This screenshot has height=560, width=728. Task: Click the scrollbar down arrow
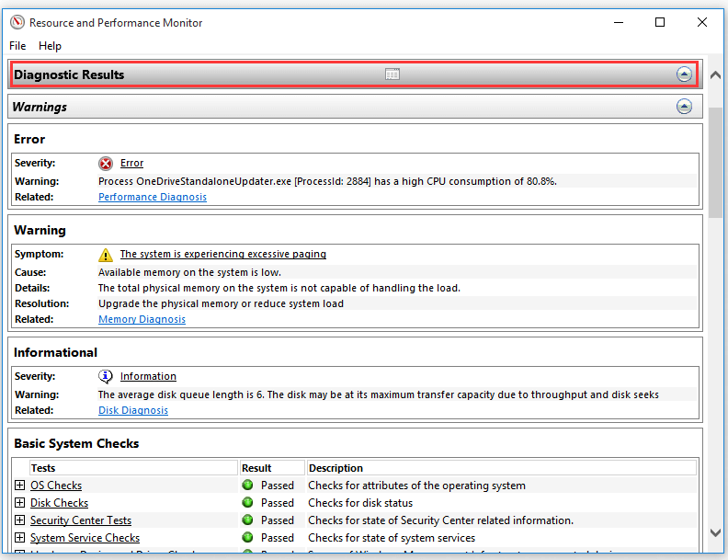[x=715, y=532]
